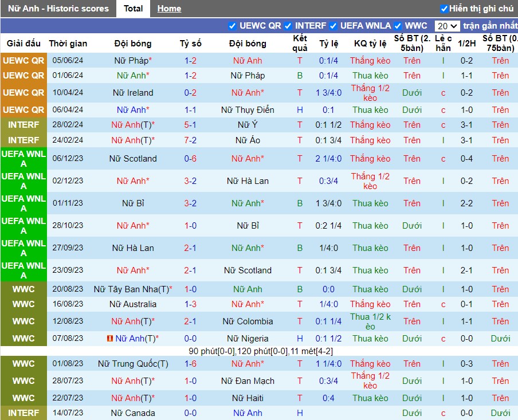This screenshot has width=518, height=420.
Task: Click Nữ Ireland team name
Action: (133, 92)
